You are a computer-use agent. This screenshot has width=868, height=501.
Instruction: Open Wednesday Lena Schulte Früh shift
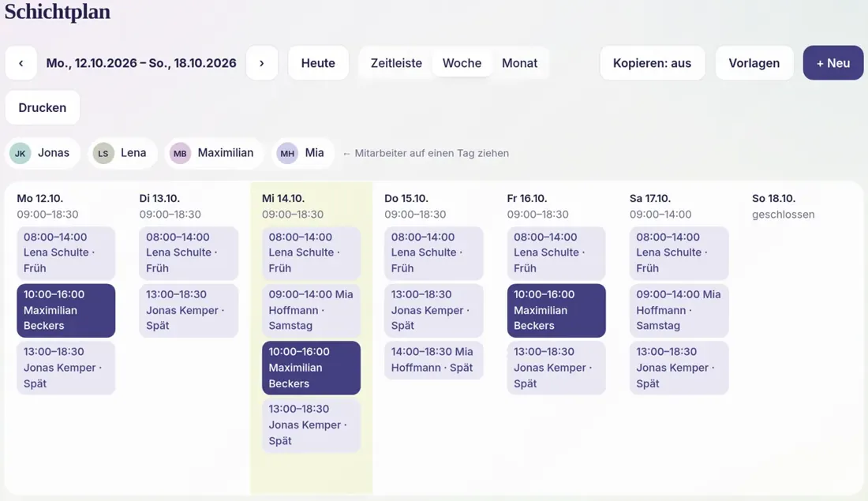(x=311, y=253)
